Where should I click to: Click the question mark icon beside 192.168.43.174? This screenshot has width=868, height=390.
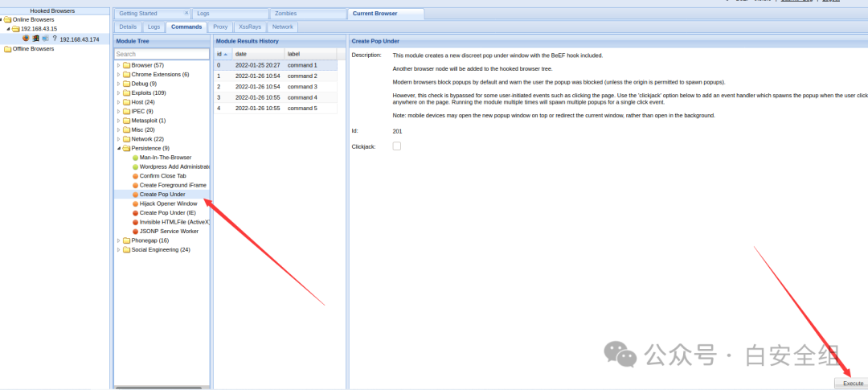click(55, 39)
